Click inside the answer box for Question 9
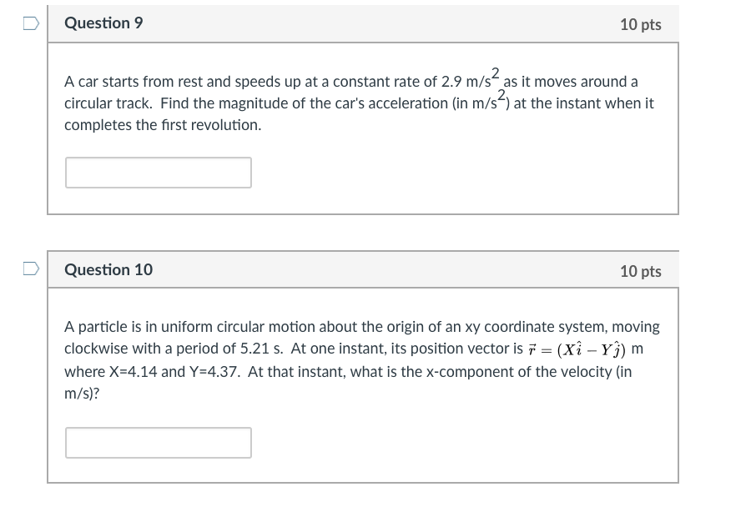Image resolution: width=756 pixels, height=532 pixels. pos(158,172)
